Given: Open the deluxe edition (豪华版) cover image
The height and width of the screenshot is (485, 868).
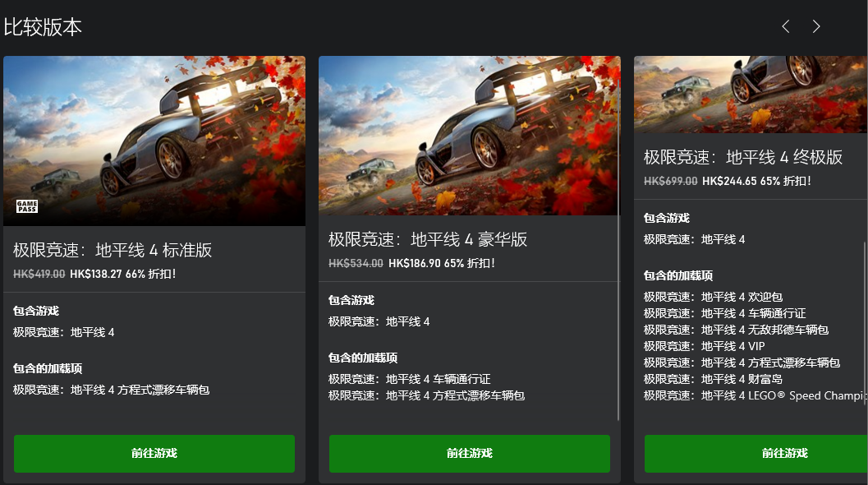Looking at the screenshot, I should 470,136.
